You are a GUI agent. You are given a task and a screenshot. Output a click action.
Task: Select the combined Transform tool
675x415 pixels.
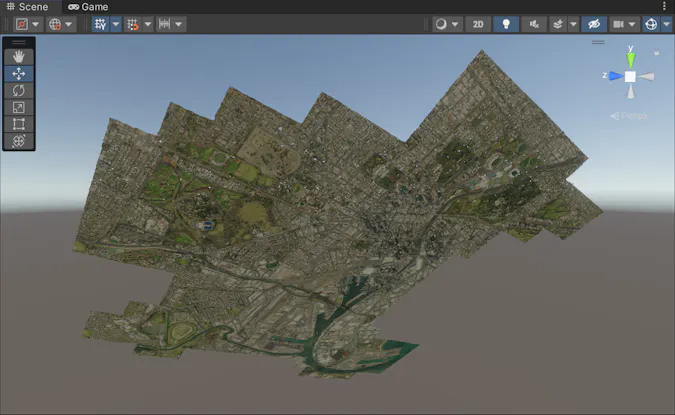pyautogui.click(x=19, y=141)
